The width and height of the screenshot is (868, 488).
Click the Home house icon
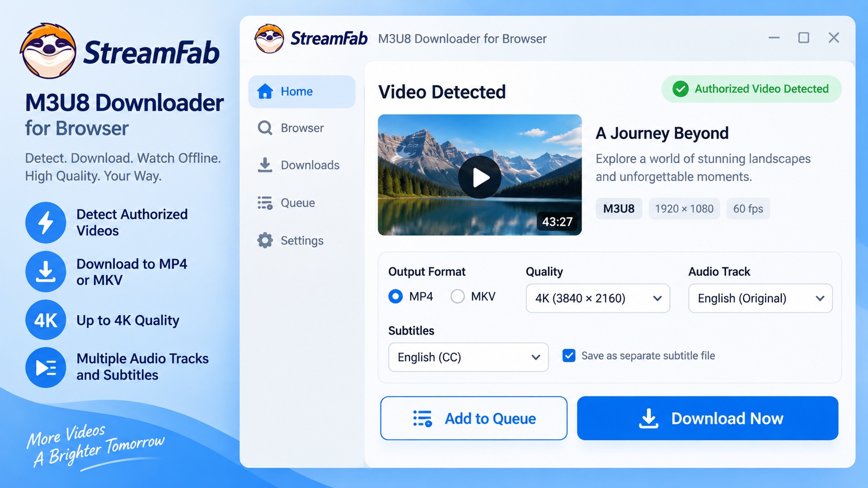click(265, 91)
